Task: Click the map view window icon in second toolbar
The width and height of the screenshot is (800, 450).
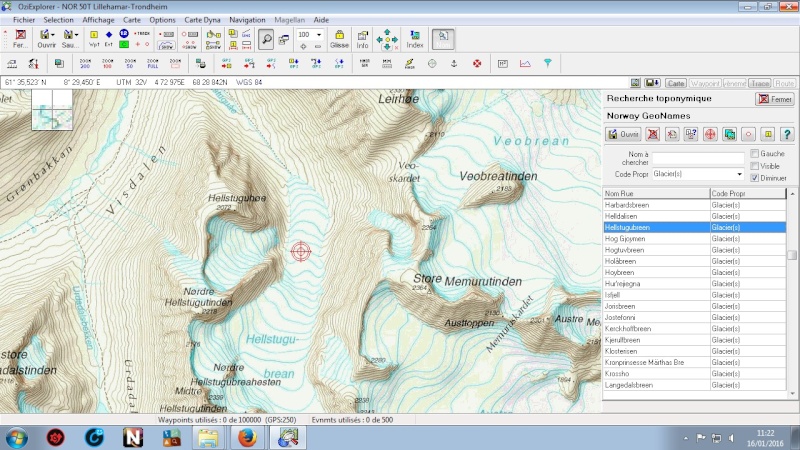Action: point(59,63)
